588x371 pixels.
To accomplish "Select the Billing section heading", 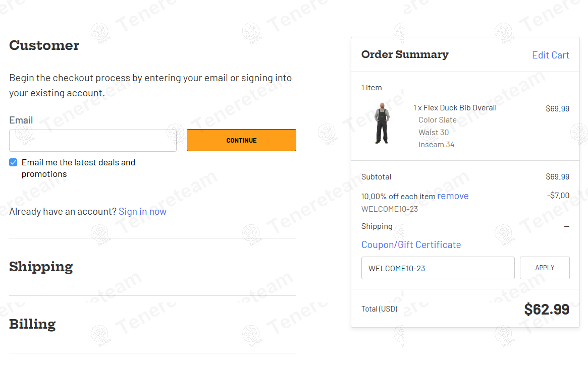I will click(x=32, y=324).
